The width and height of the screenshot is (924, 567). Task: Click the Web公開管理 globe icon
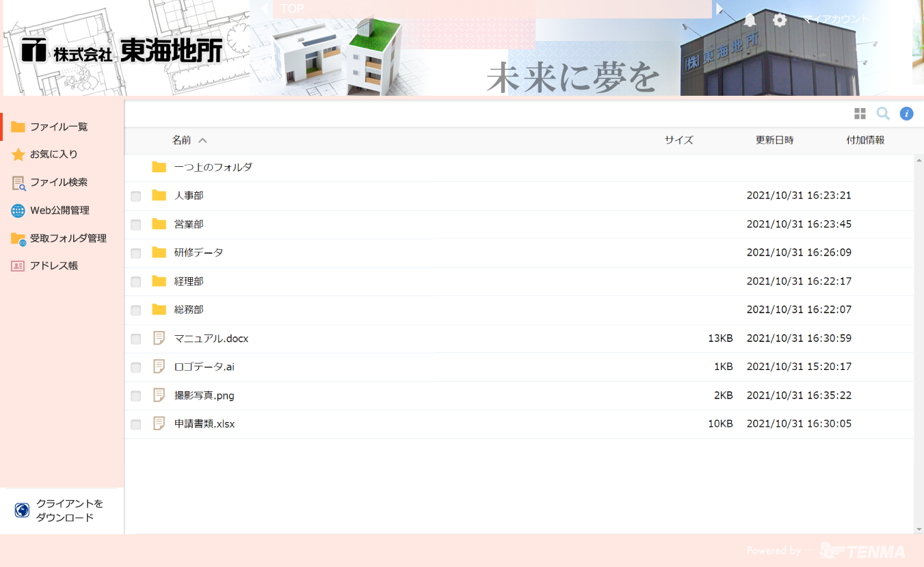(18, 211)
